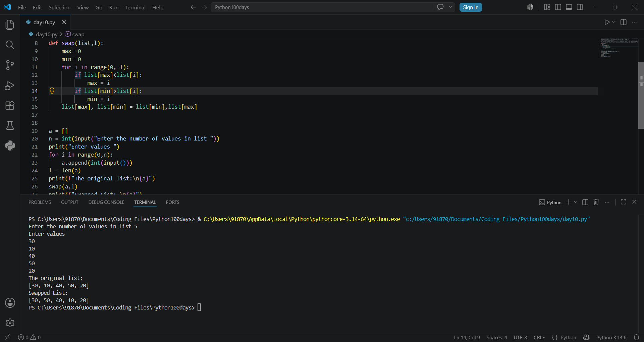Click day10.py in the breadcrumb
The width and height of the screenshot is (644, 342).
point(47,34)
